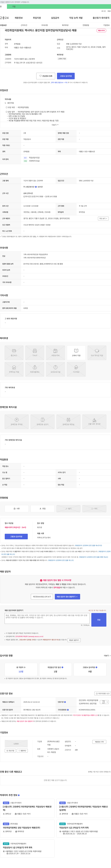
Task: Click 고용24 입사지원 button near job title
Action: [x=66, y=76]
